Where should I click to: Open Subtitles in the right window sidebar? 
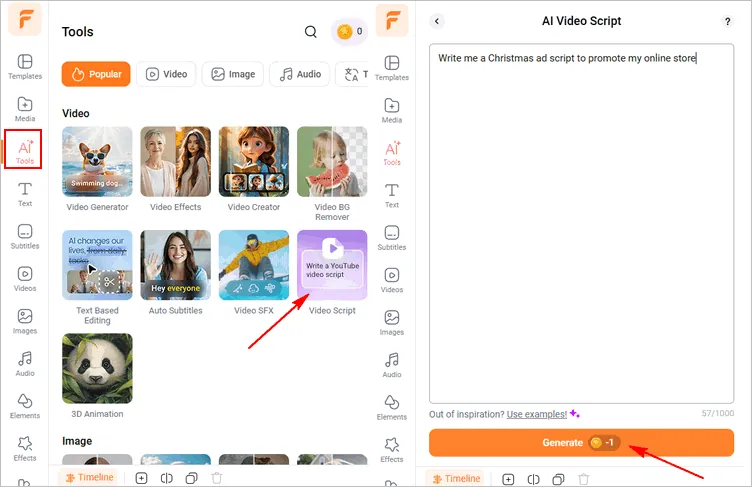392,238
